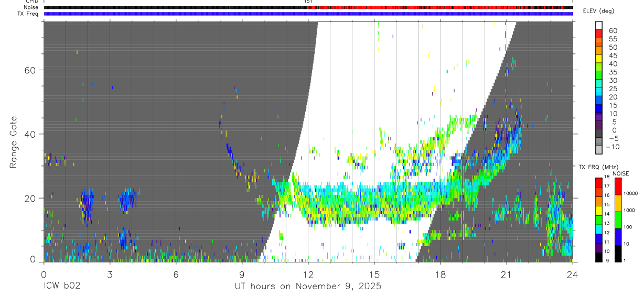Screen dimensions: 644x297
Task: Click the "Range Gate" vertical axis title
Action: [14, 141]
